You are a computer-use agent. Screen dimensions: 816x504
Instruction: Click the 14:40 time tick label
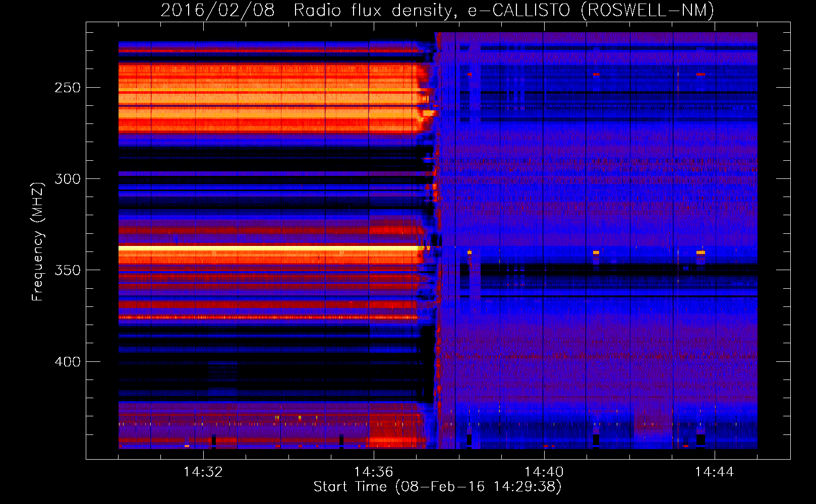[x=544, y=472]
